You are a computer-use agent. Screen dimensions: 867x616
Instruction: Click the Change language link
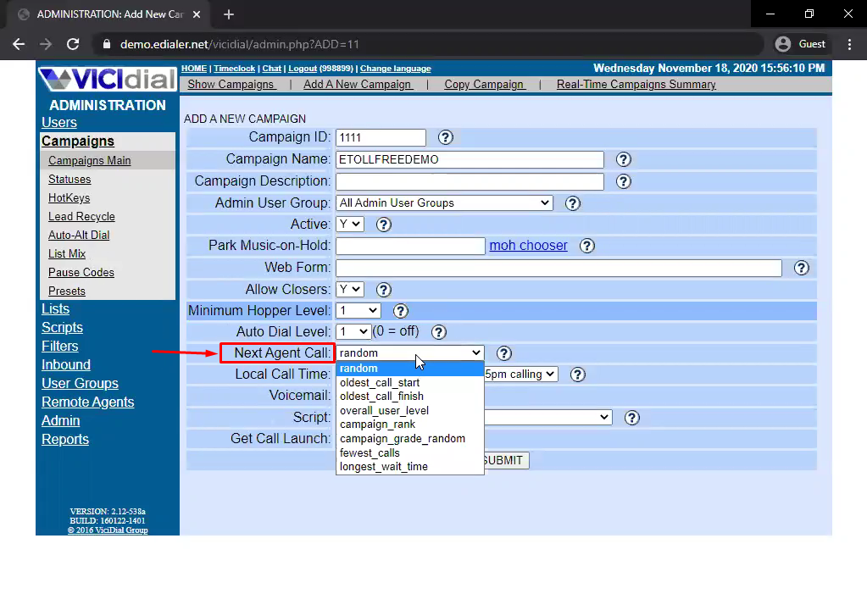tap(395, 69)
